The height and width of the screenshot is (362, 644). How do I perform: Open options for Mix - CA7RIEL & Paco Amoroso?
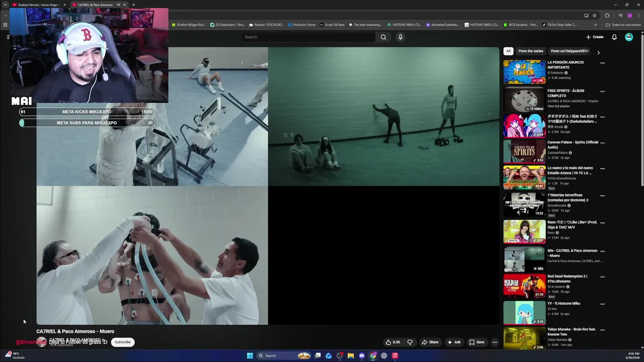point(602,251)
